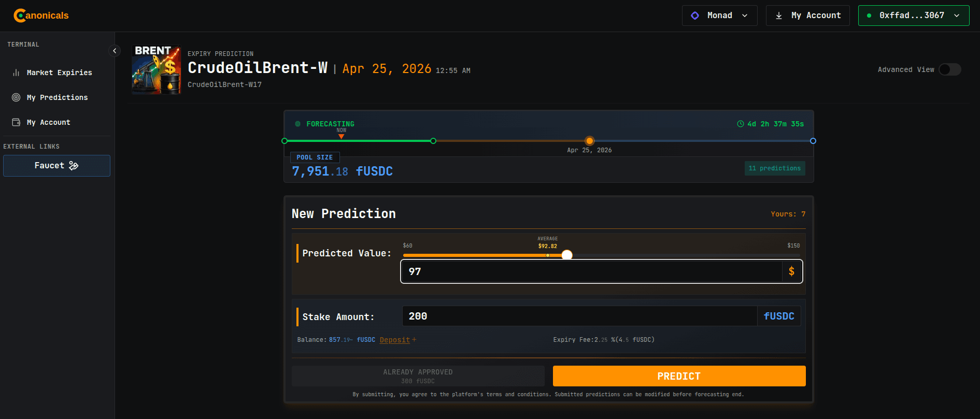
Task: Open the Deposit link
Action: [x=394, y=339]
